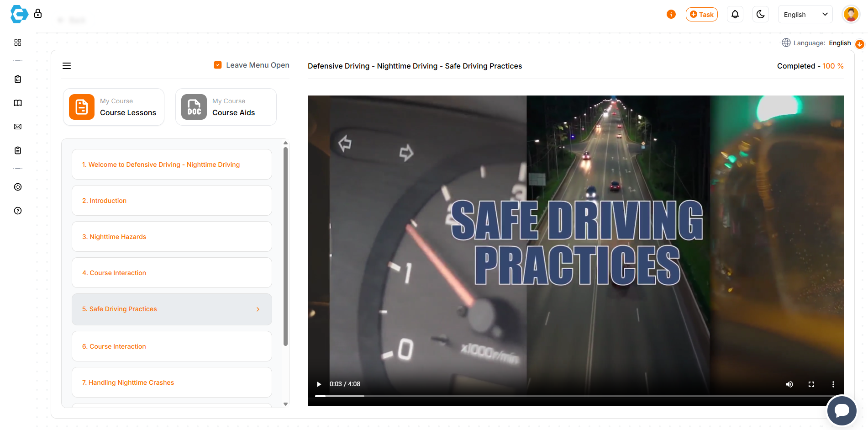Open the book icon in left sidebar
The height and width of the screenshot is (430, 868).
point(18,103)
